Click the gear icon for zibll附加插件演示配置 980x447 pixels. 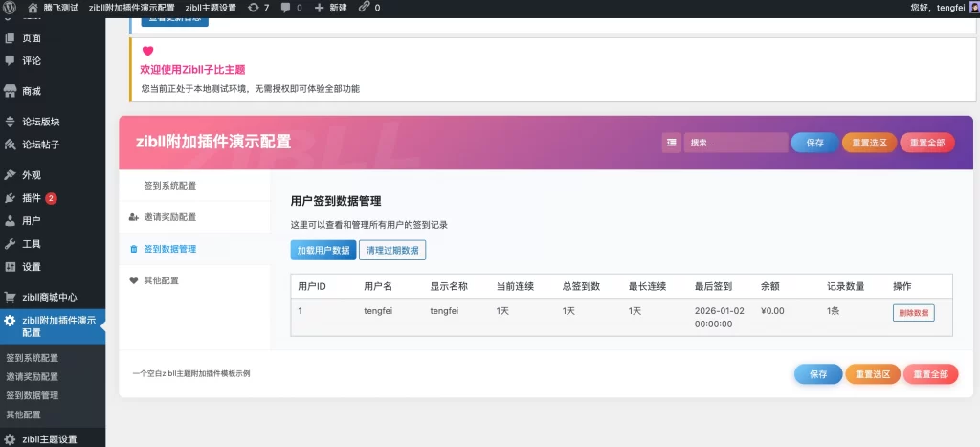pyautogui.click(x=10, y=321)
